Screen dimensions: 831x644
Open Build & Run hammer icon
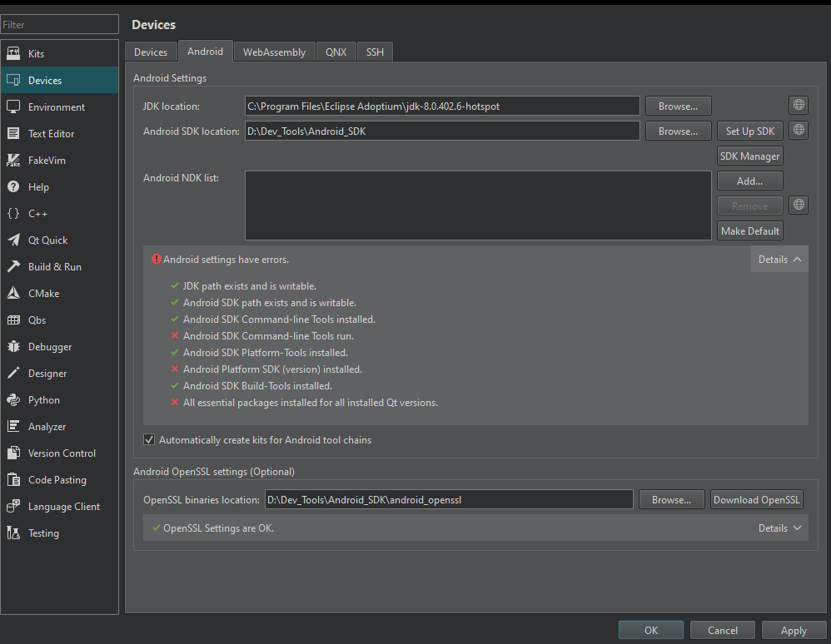point(13,266)
